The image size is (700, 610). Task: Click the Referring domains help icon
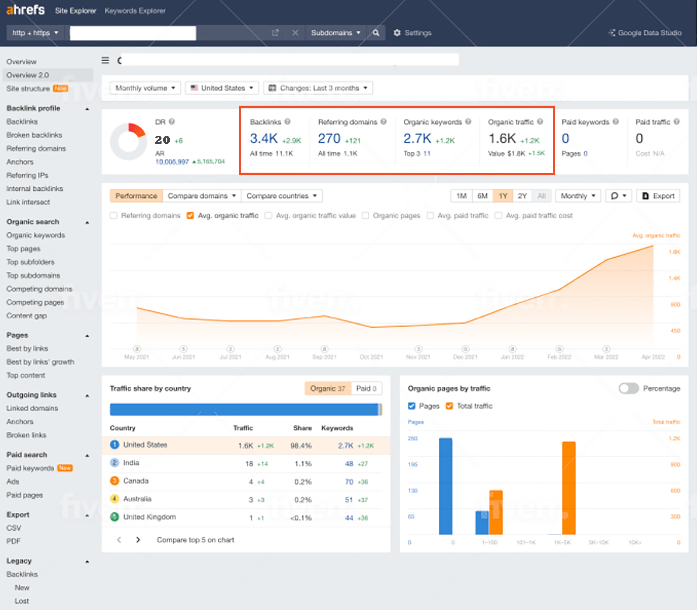(384, 122)
